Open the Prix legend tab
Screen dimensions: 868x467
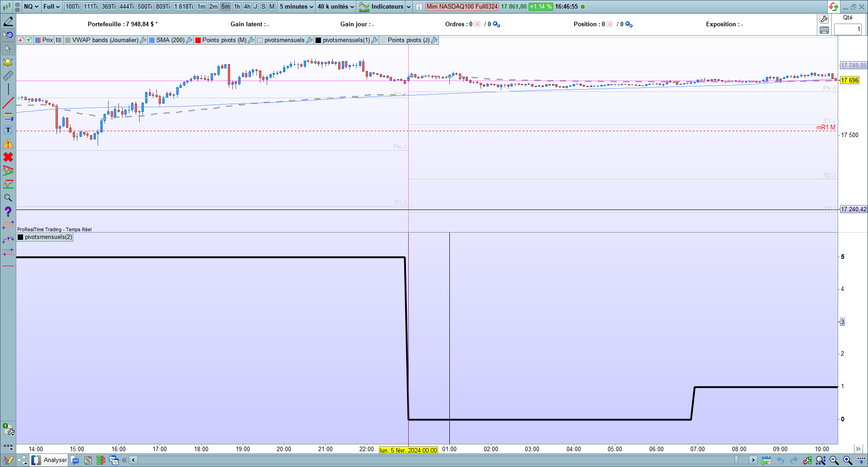[44, 40]
